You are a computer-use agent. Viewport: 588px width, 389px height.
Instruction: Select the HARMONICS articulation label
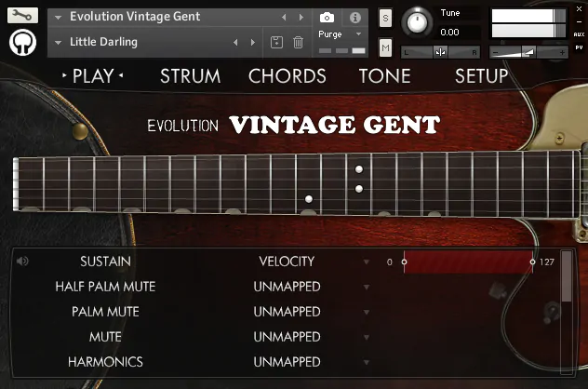(x=105, y=362)
